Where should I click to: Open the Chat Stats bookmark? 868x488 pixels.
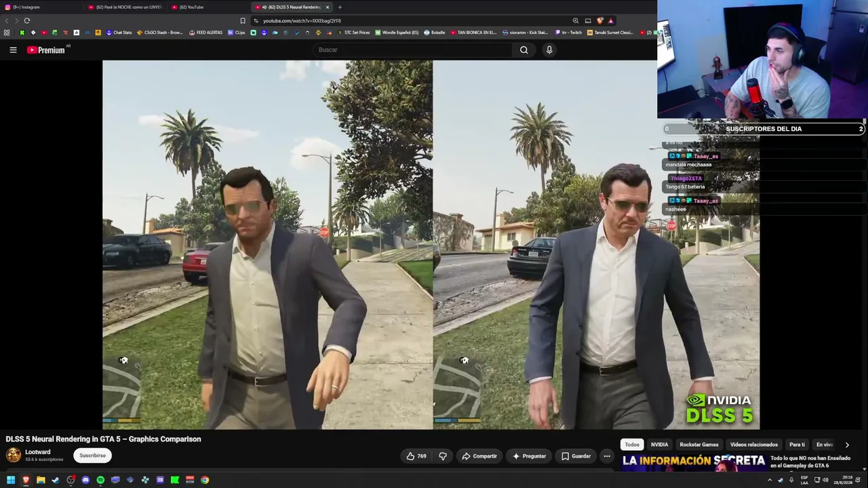click(x=119, y=33)
